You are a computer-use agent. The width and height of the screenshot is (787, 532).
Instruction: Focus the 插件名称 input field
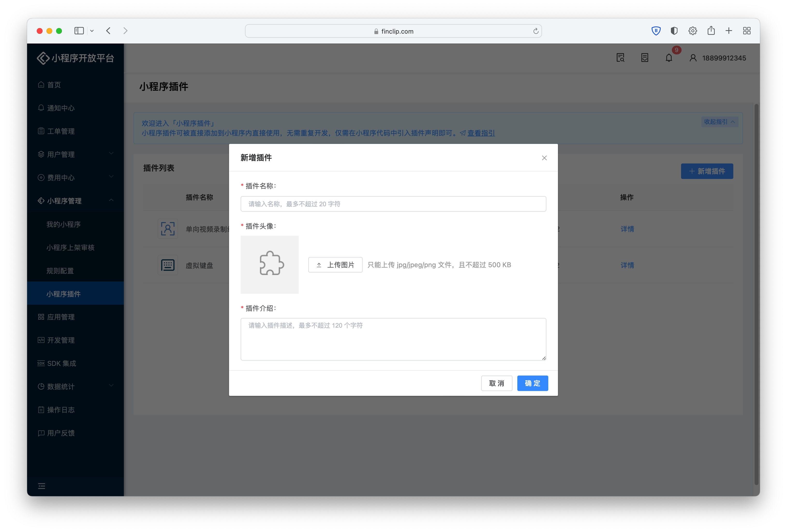click(x=393, y=204)
